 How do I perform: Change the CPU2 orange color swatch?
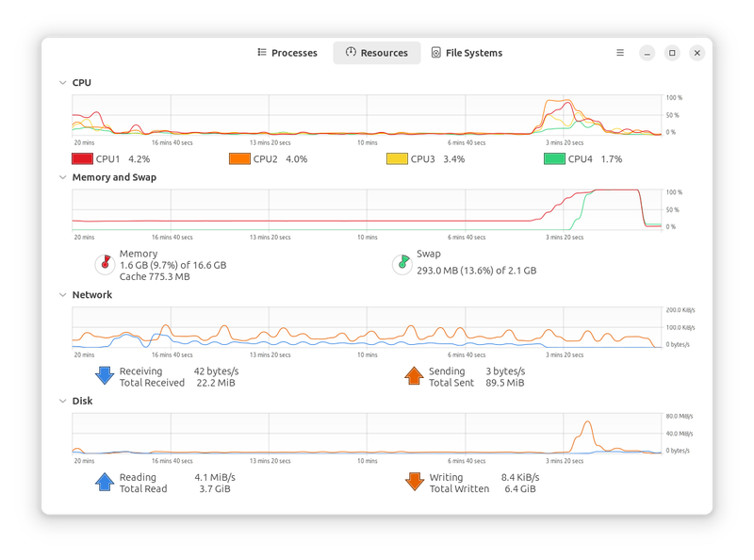pos(240,159)
